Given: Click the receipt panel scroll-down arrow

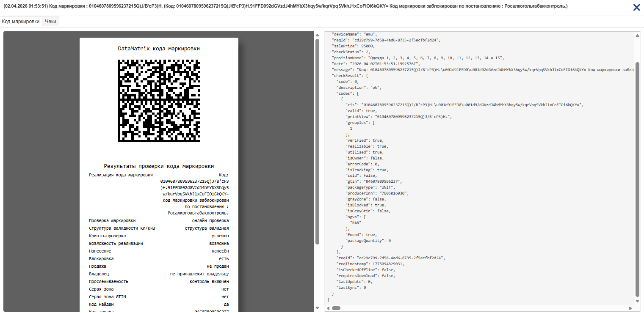Looking at the screenshot, I should point(317,308).
